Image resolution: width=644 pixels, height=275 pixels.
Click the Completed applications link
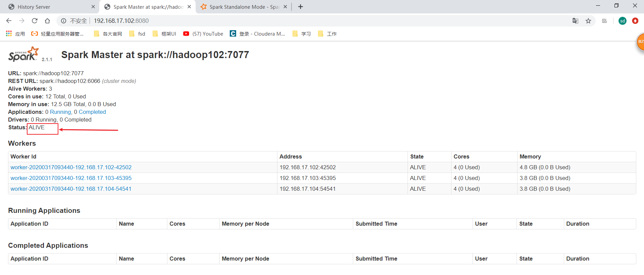click(x=92, y=112)
